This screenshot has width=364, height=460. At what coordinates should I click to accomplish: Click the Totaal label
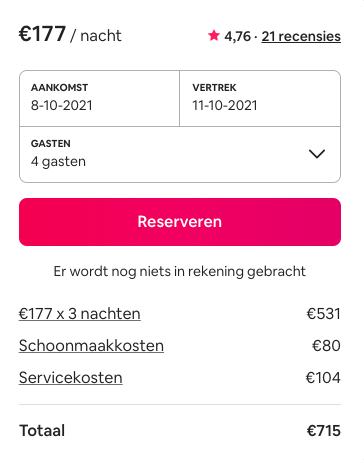point(42,430)
